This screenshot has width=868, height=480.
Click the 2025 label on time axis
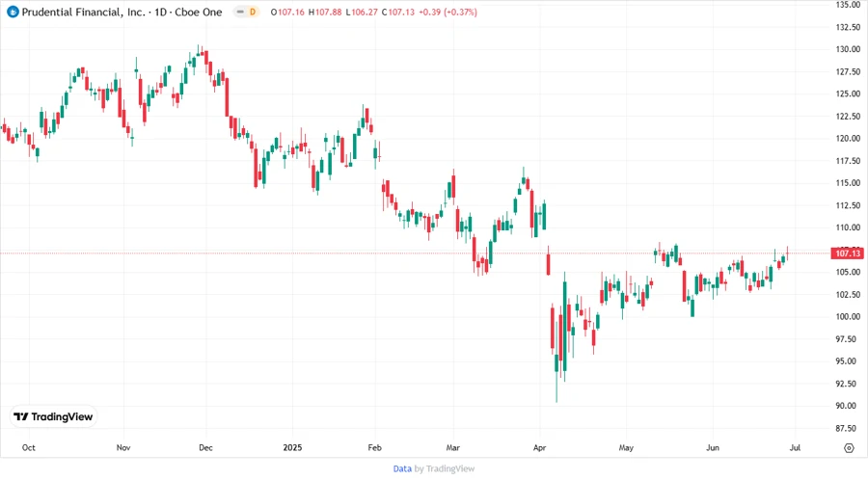292,448
